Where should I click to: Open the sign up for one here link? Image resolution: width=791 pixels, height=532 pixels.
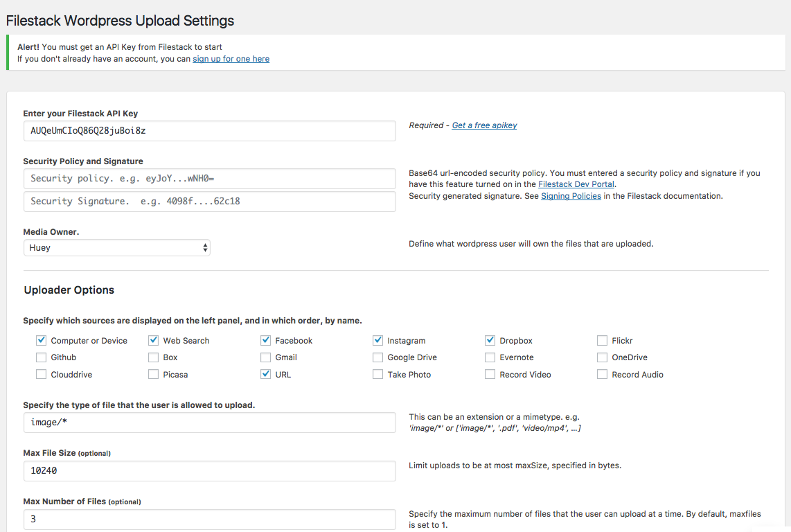tap(231, 59)
